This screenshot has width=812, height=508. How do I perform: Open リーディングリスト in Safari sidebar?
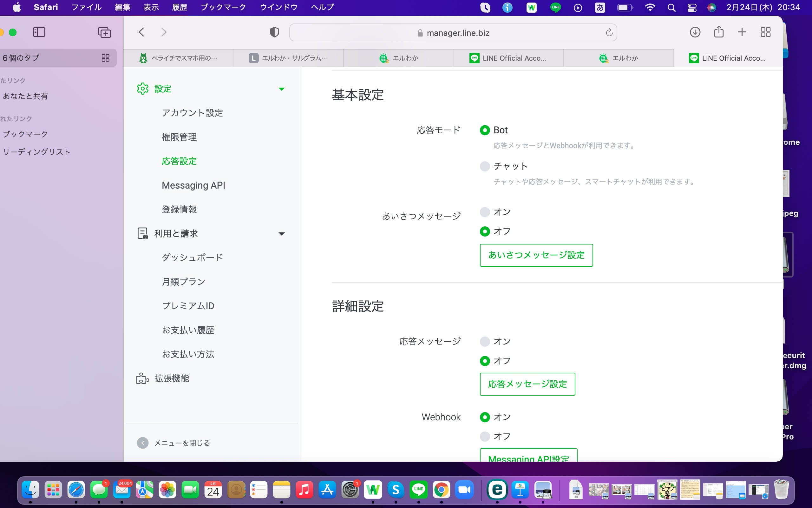[36, 152]
